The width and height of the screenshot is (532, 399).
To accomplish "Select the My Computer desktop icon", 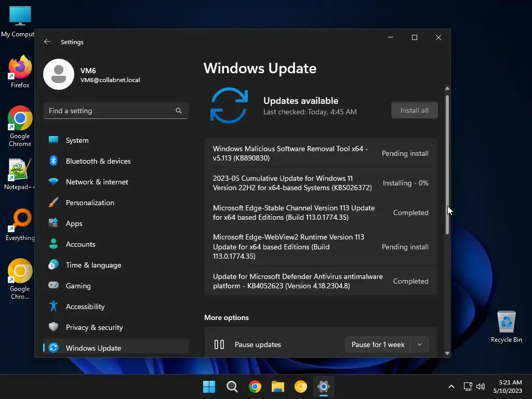I will click(19, 21).
